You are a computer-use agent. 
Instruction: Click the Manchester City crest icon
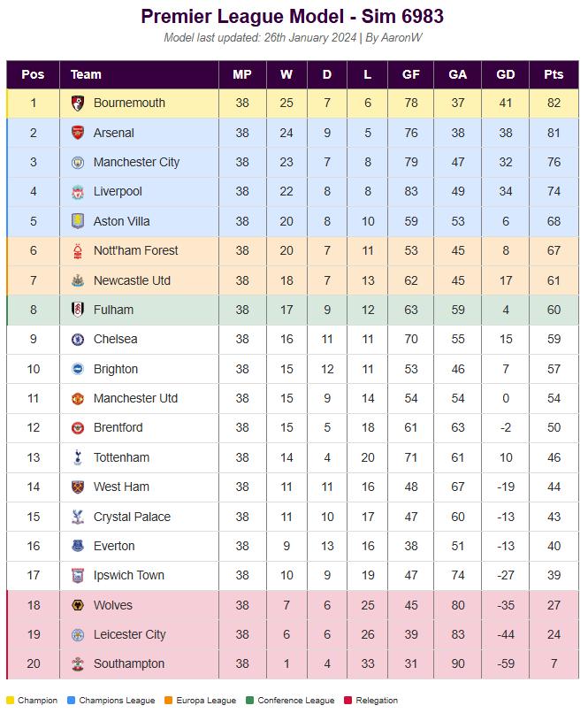pos(78,163)
